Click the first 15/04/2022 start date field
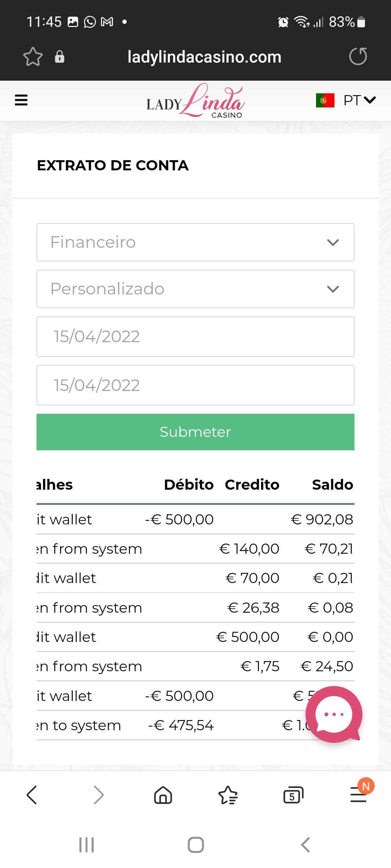Screen dimensions: 391x868 (x=195, y=337)
